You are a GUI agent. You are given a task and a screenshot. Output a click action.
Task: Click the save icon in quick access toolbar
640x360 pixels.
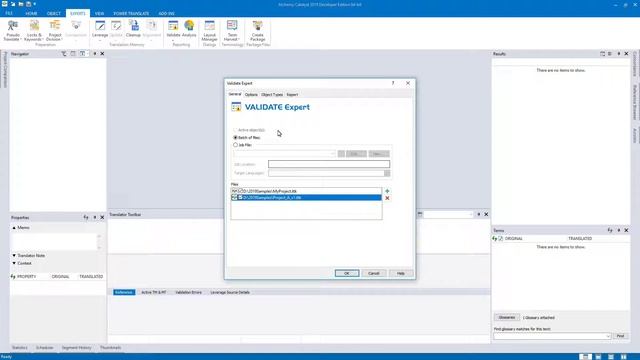click(29, 4)
